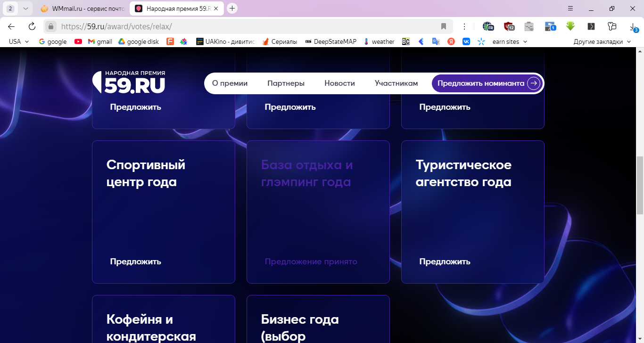The height and width of the screenshot is (343, 644).
Task: Open the О премии menu item
Action: [230, 83]
